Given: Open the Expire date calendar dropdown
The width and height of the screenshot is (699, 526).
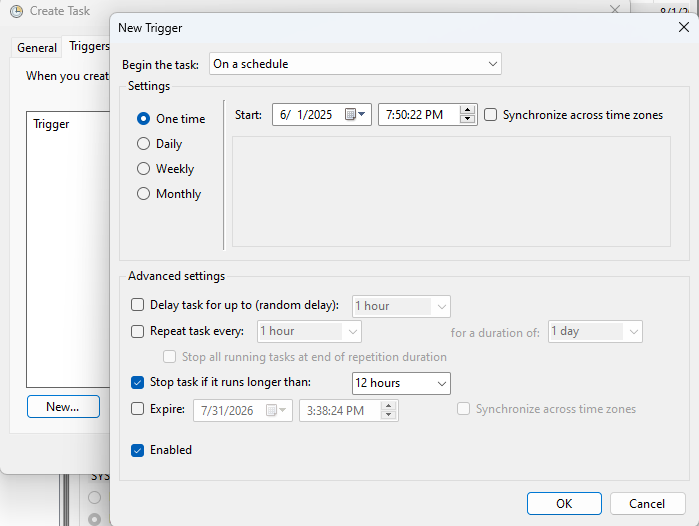Looking at the screenshot, I should click(276, 410).
